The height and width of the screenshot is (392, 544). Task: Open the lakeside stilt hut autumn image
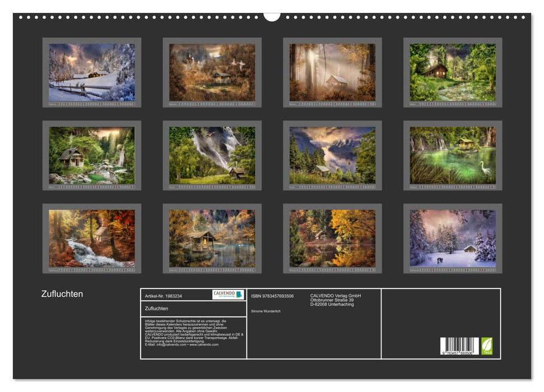click(212, 238)
